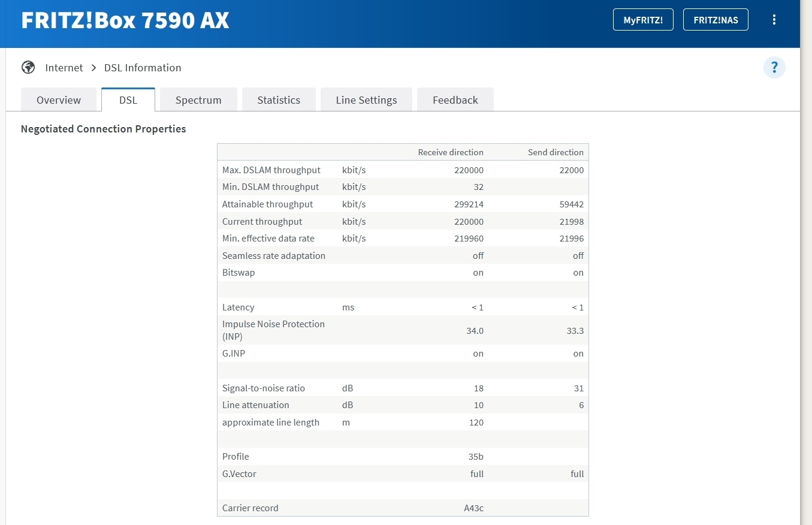This screenshot has width=812, height=525.
Task: Click DSL Information breadcrumb
Action: [143, 68]
